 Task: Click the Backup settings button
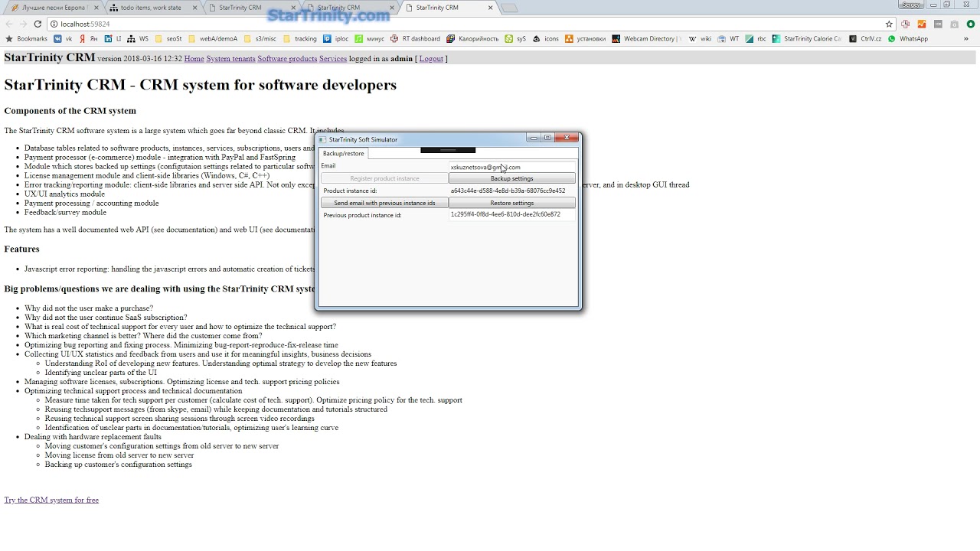(511, 178)
